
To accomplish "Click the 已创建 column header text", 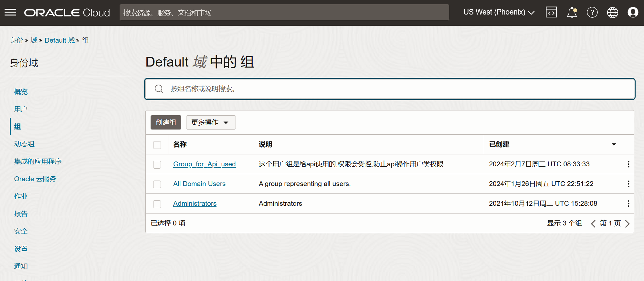I will 499,144.
